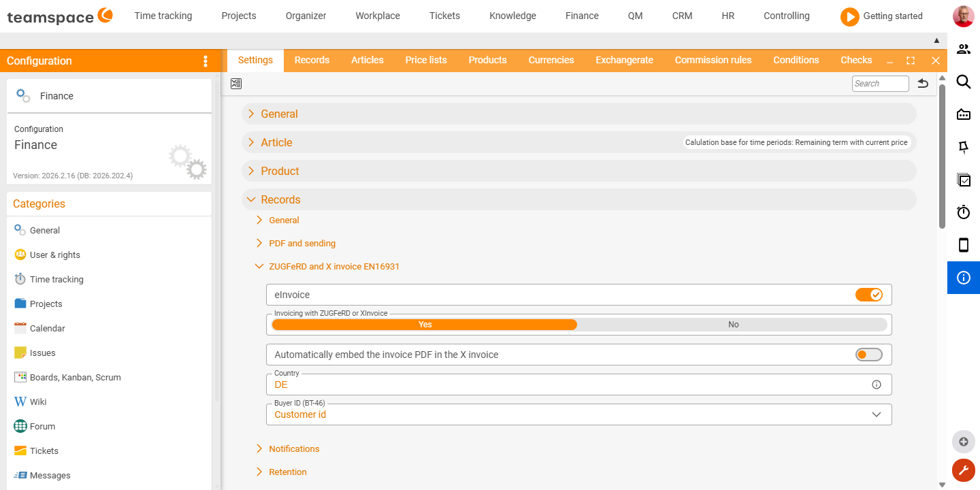Open the CRM top menu
The image size is (980, 490).
click(x=682, y=16)
